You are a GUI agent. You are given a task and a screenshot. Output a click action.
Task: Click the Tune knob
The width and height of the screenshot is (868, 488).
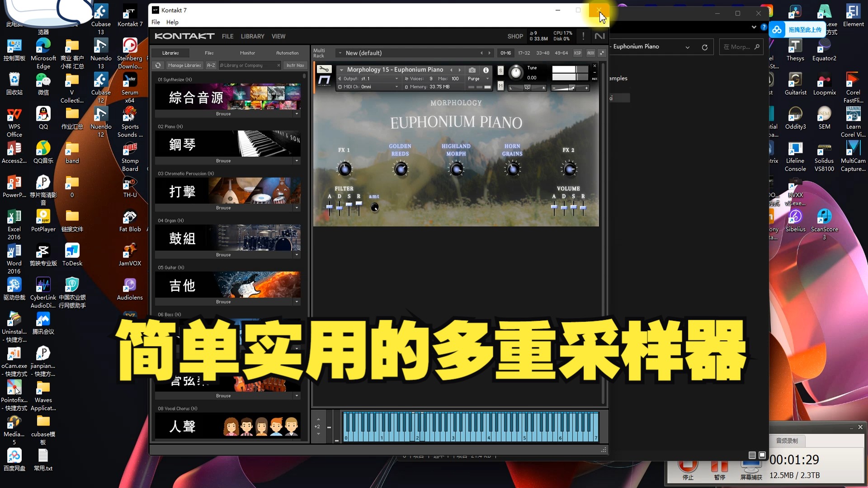tap(516, 73)
